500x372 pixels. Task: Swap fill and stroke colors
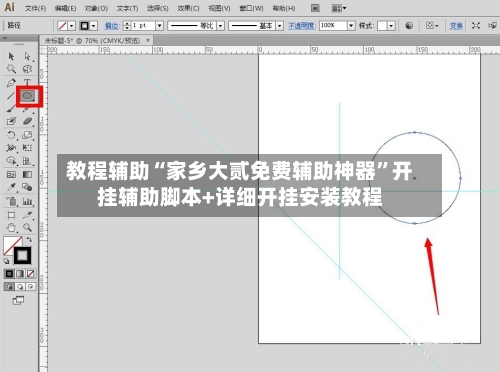[29, 239]
